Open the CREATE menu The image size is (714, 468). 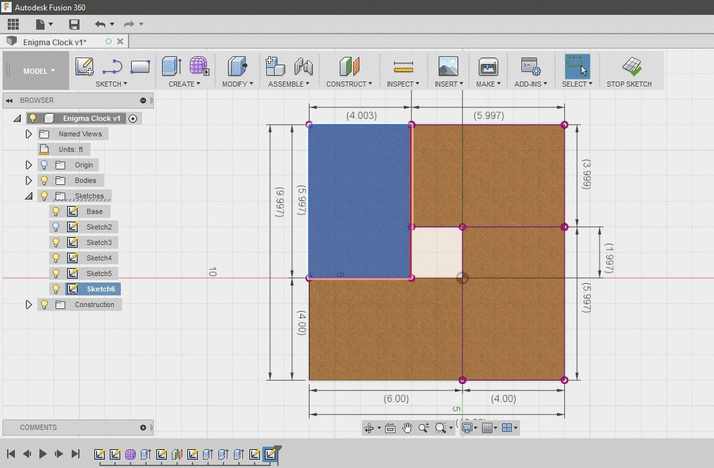(184, 84)
